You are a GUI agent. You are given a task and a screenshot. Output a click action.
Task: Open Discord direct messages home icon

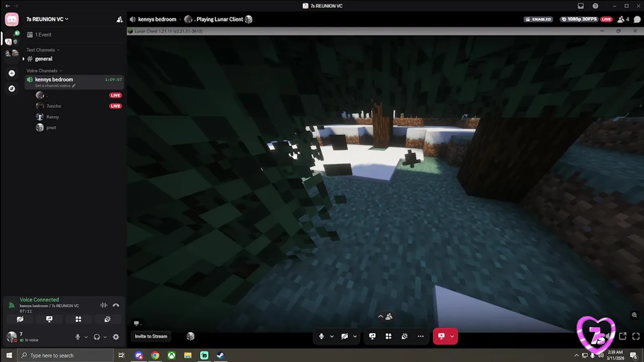pyautogui.click(x=12, y=20)
